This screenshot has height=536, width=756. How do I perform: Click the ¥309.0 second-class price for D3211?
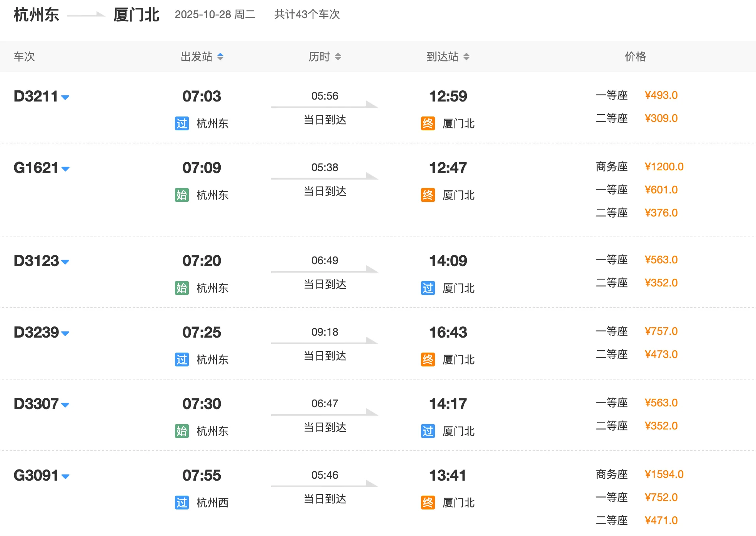tap(661, 118)
